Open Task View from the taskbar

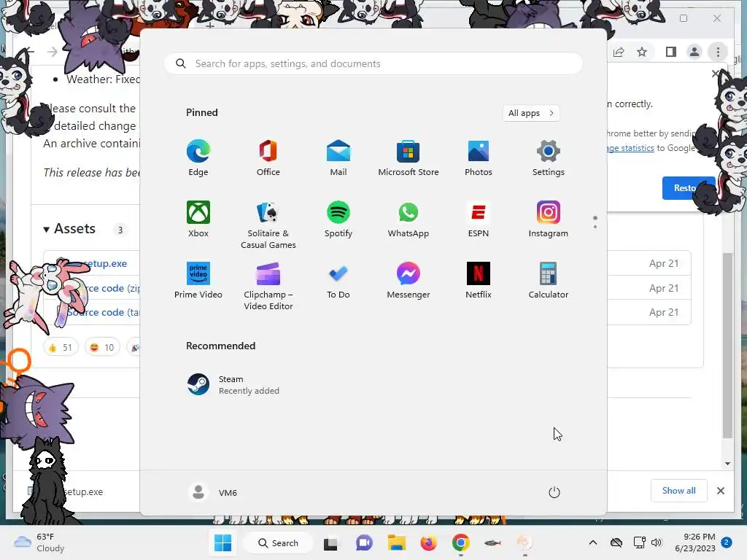coord(330,542)
